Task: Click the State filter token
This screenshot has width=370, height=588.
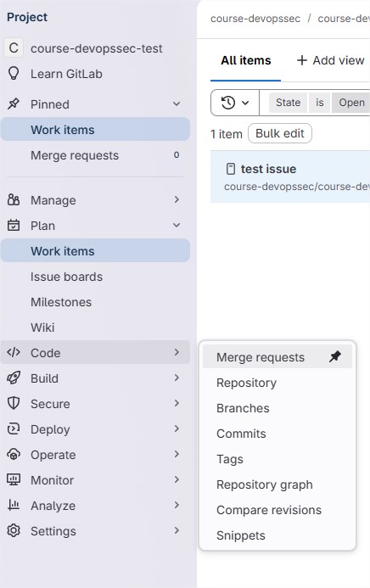Action: pyautogui.click(x=288, y=103)
